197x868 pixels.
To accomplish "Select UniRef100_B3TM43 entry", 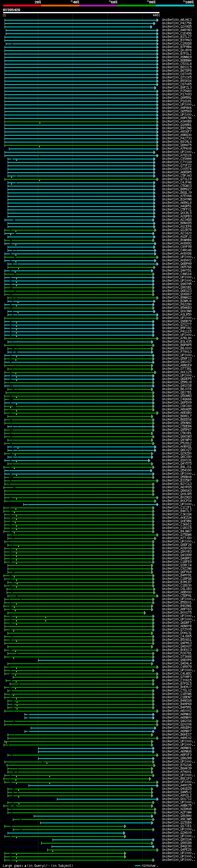I will pyautogui.click(x=177, y=40).
